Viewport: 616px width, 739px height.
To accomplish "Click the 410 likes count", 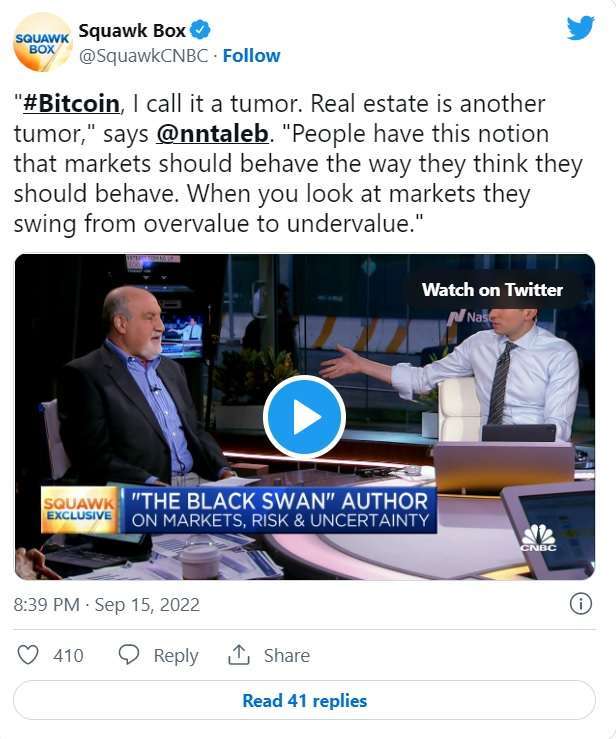I will pos(68,656).
